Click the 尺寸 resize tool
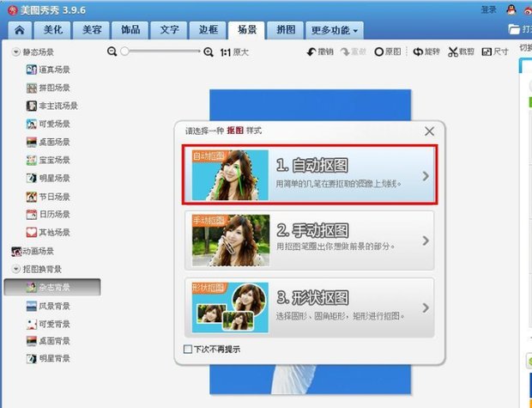This screenshot has height=408, width=532. click(x=495, y=52)
